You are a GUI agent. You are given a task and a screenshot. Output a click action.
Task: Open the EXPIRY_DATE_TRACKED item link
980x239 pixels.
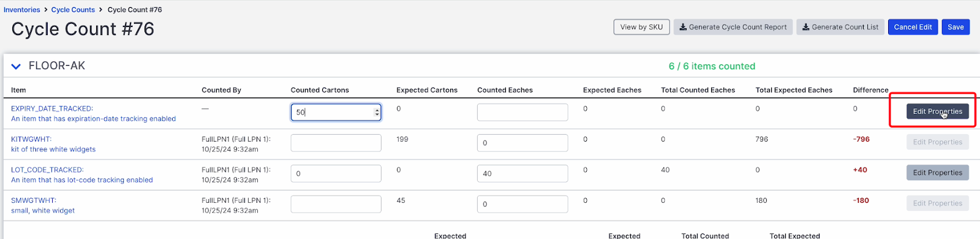(x=52, y=108)
